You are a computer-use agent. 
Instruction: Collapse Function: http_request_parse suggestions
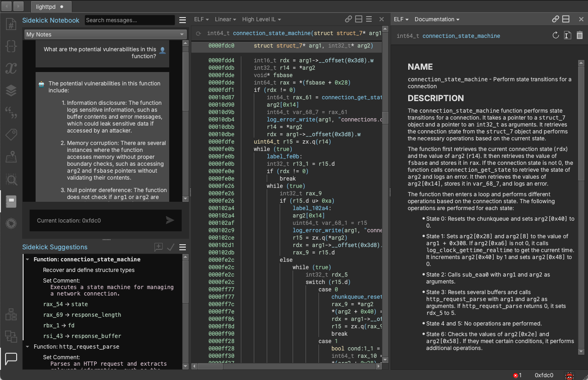point(27,347)
